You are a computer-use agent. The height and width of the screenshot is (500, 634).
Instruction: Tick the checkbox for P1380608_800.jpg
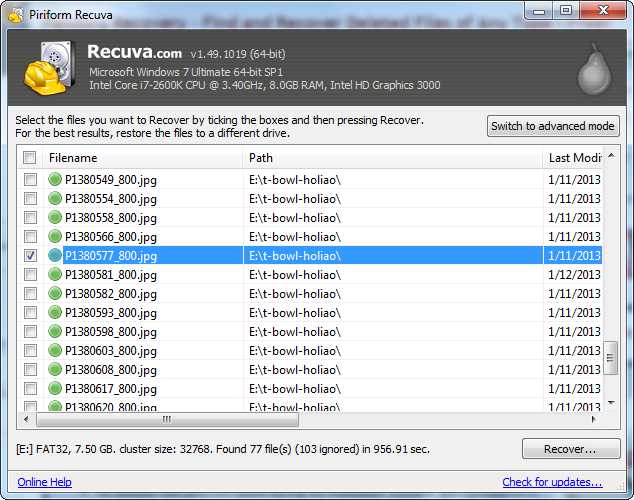(x=30, y=369)
